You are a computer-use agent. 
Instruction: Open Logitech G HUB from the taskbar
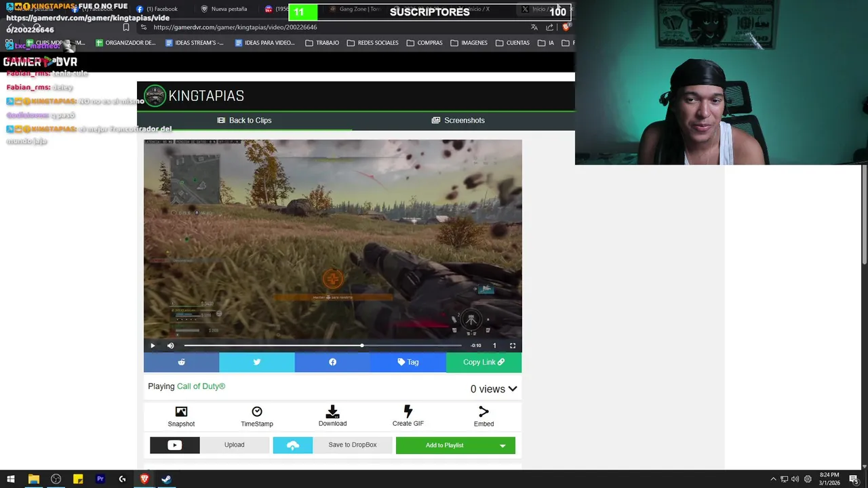pyautogui.click(x=122, y=479)
